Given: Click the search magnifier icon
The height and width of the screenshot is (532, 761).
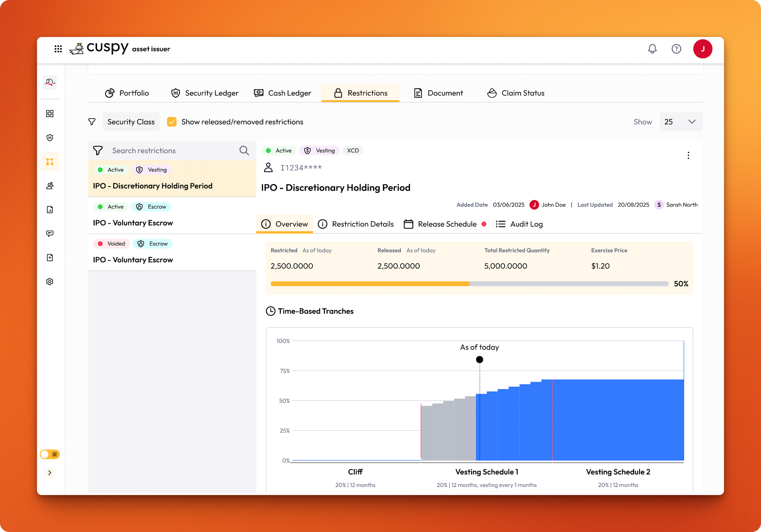Looking at the screenshot, I should click(244, 151).
